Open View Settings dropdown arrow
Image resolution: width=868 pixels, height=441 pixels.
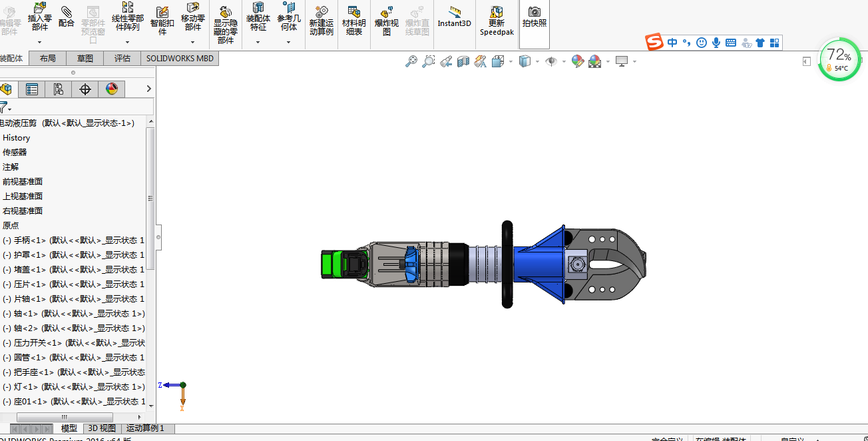(x=634, y=61)
